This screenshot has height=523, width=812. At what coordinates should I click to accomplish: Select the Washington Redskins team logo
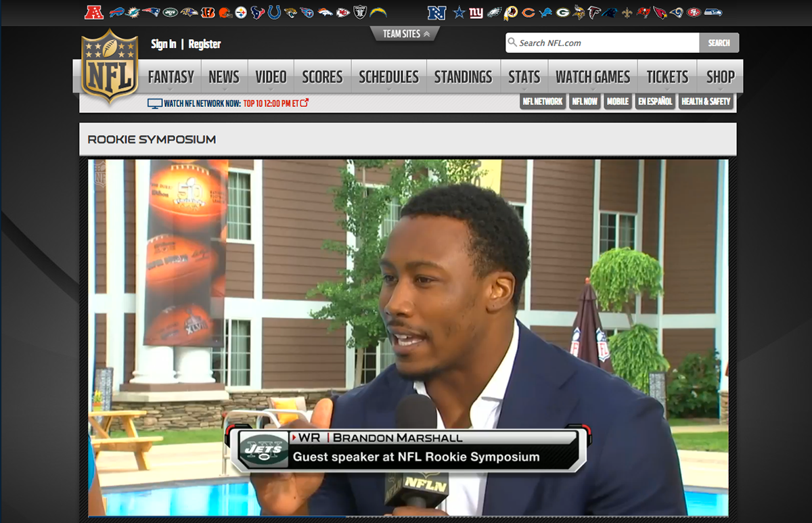click(511, 12)
